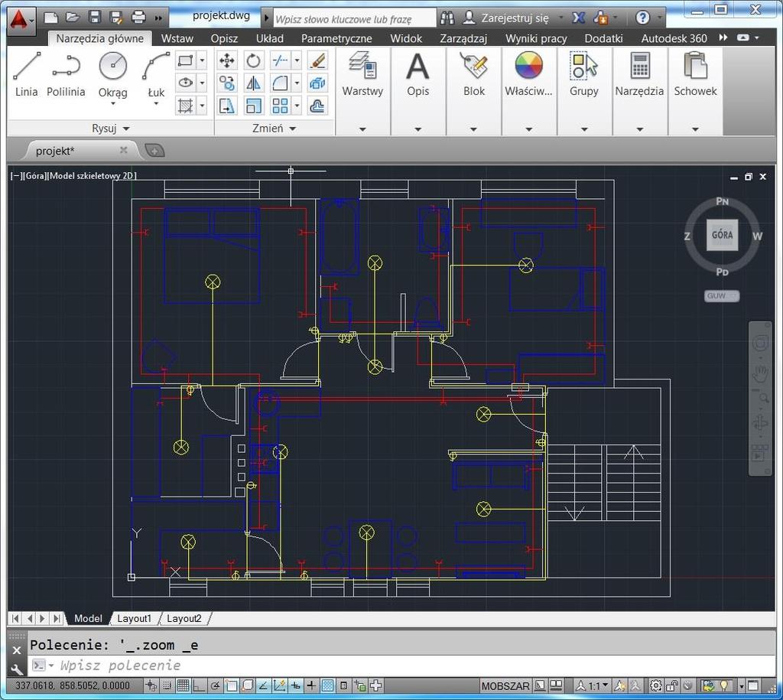The width and height of the screenshot is (783, 700).
Task: Open the Hatch tool dropdown arrow
Action: click(202, 106)
